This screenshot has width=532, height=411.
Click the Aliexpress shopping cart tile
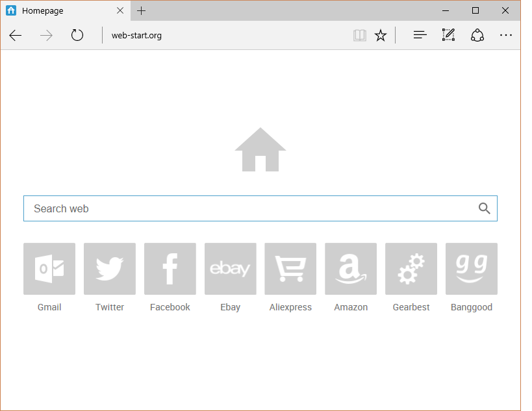(290, 269)
